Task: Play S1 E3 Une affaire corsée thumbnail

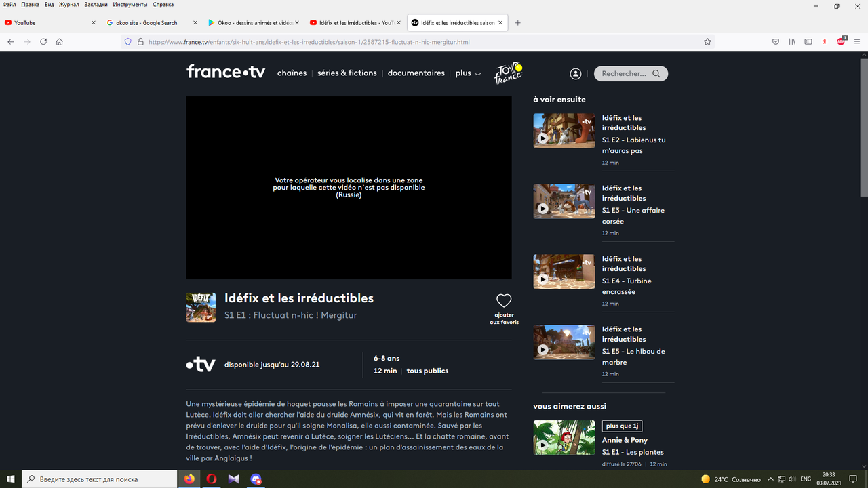Action: 564,201
